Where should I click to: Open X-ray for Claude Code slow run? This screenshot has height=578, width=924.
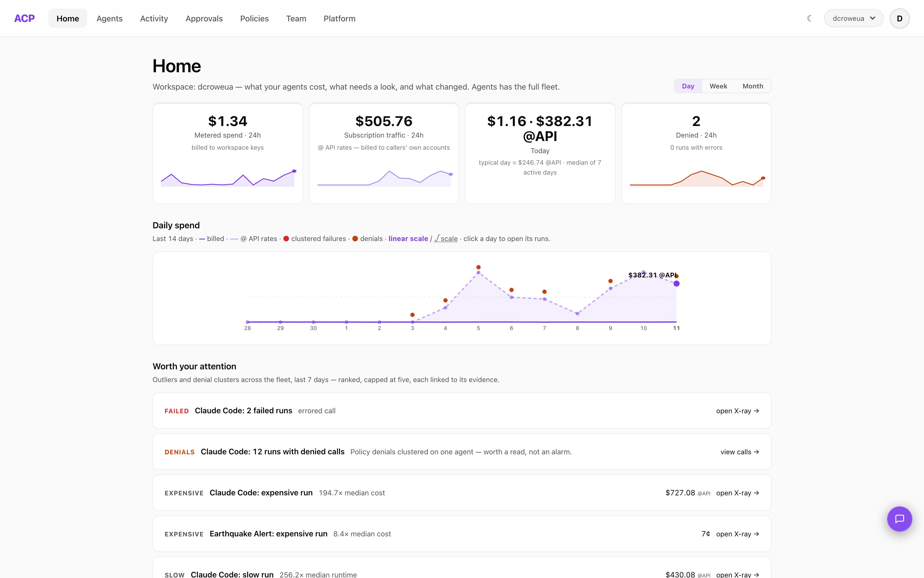[737, 575]
